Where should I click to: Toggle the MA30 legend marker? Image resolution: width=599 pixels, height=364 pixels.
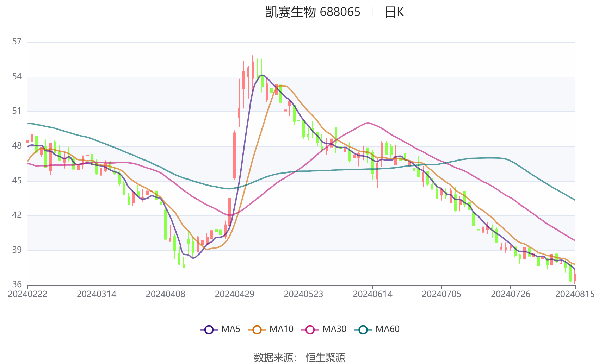[310, 330]
